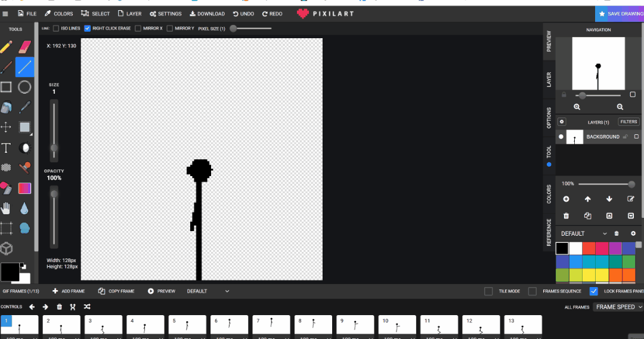Delete the layer with the trash icon

coord(566,215)
